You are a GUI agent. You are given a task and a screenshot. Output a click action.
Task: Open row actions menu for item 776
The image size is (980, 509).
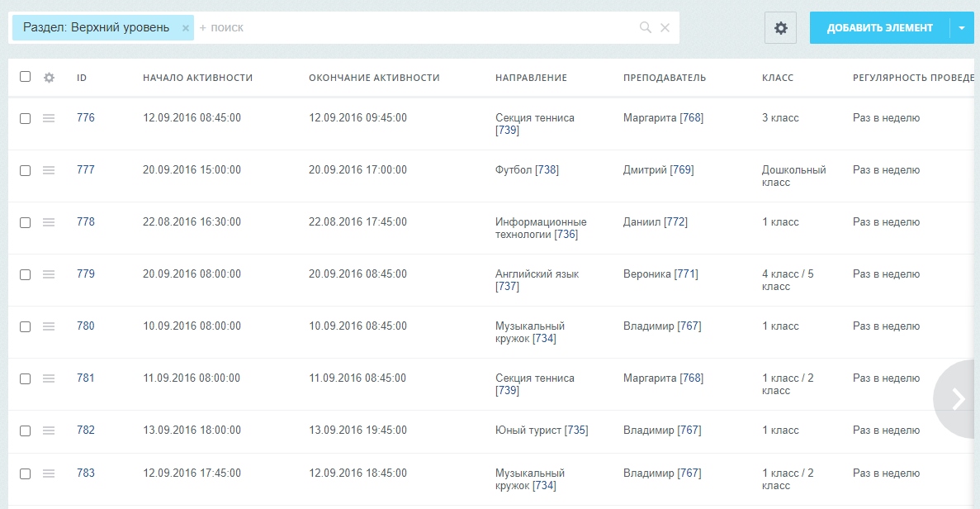point(49,117)
